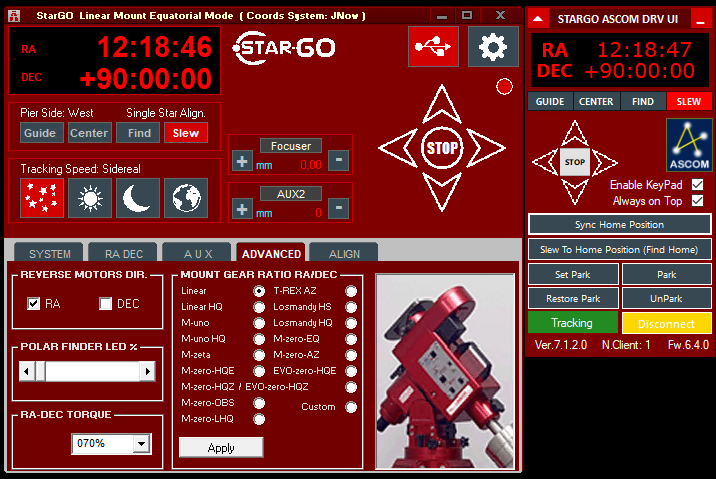The height and width of the screenshot is (479, 716).
Task: Click main window right arrow slew button
Action: 486,148
